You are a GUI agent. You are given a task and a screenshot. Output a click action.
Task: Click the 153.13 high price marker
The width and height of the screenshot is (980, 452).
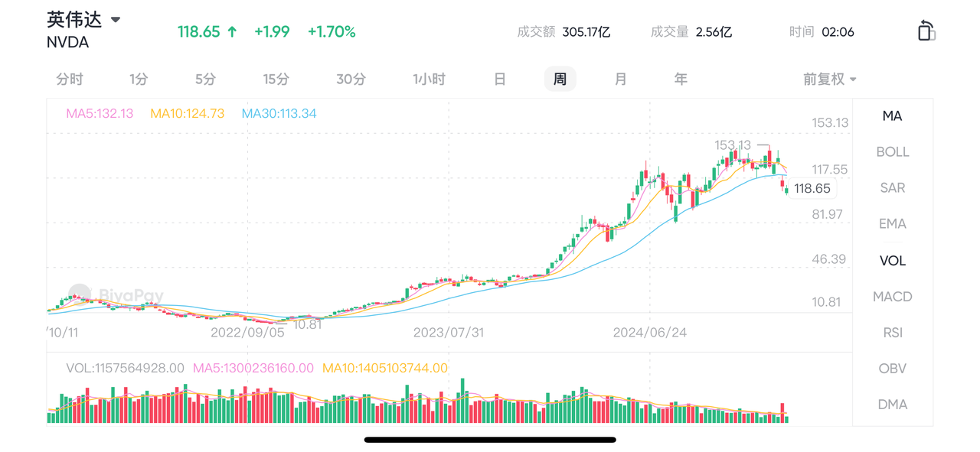click(x=733, y=145)
